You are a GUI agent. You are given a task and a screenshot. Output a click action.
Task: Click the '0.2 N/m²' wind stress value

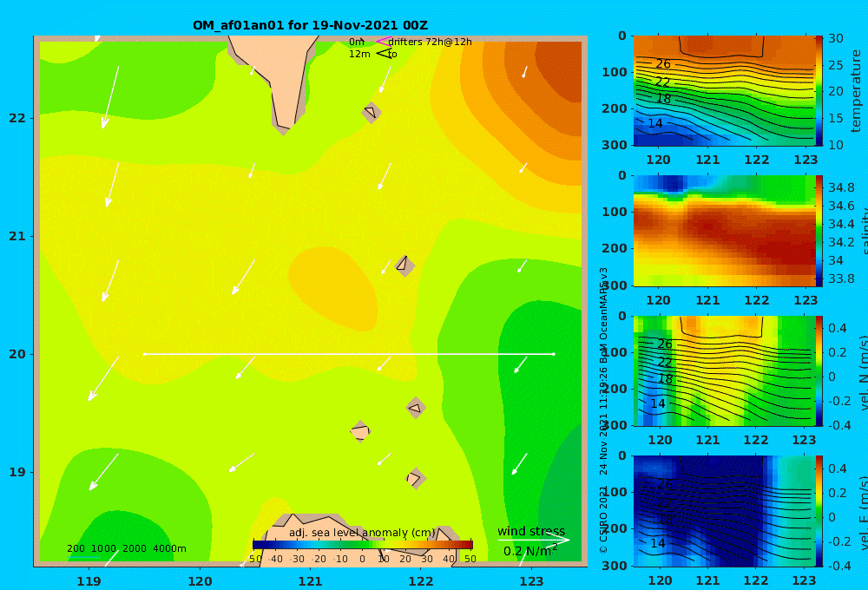(530, 551)
